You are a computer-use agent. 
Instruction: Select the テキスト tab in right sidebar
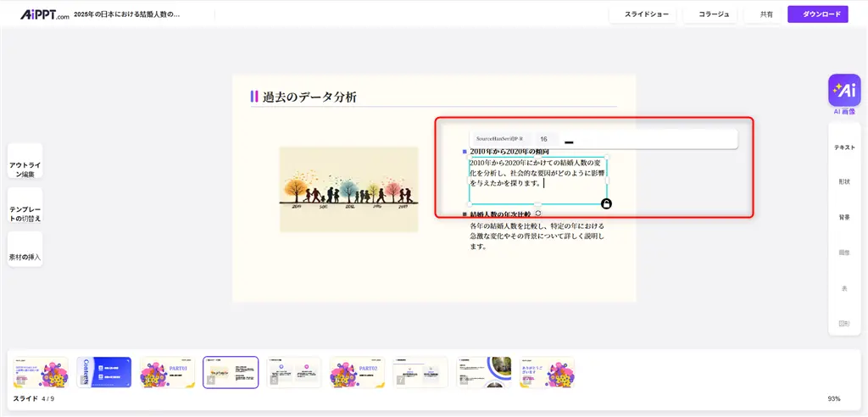(844, 147)
